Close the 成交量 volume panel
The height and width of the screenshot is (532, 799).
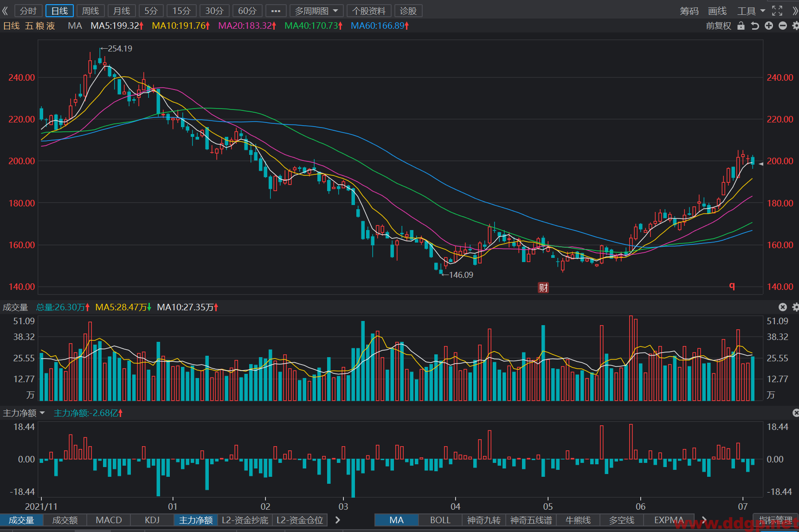coord(783,307)
